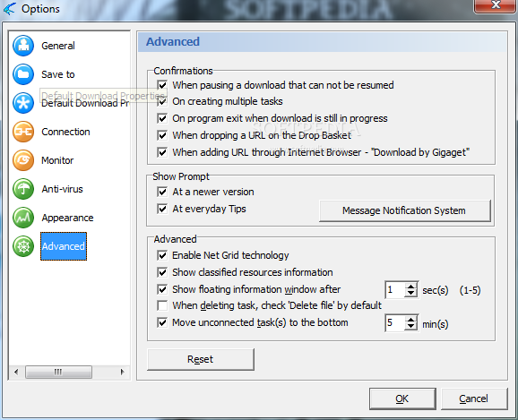Open the Anti-virus settings page
Viewport: 518px width, 420px height.
[x=62, y=189]
